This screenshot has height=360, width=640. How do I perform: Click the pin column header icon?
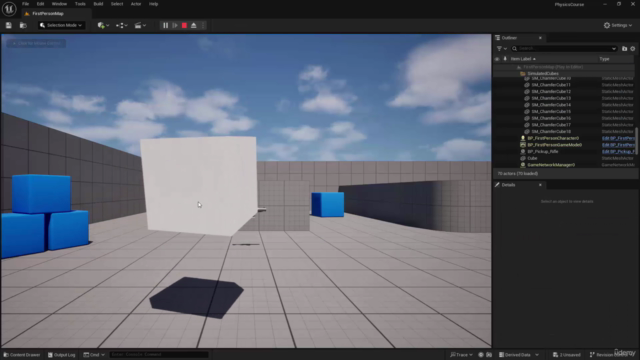pos(505,59)
